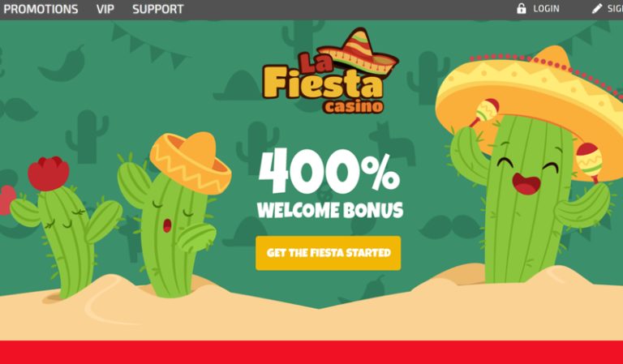Click the Login link
Viewport: 623px width, 364px height.
(x=546, y=9)
